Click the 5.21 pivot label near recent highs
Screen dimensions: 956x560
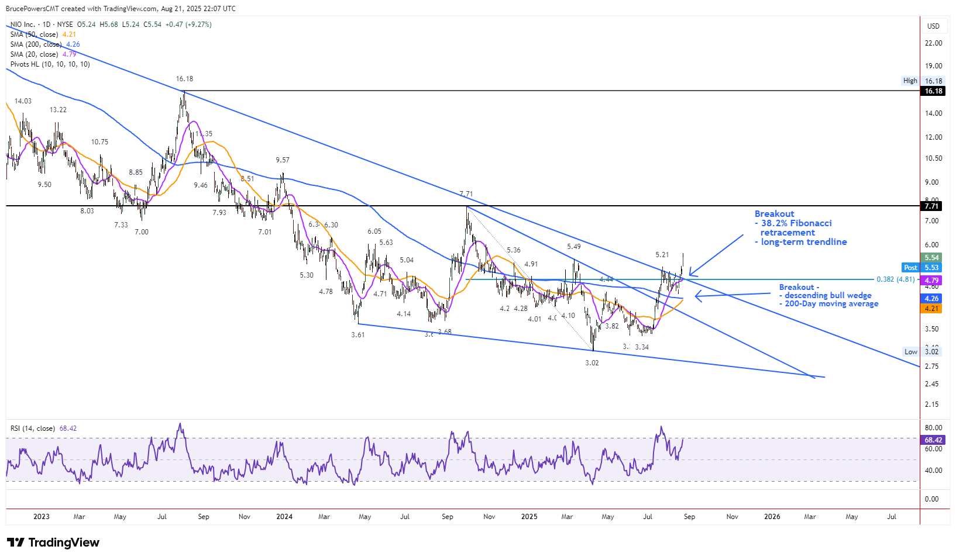[x=662, y=255]
